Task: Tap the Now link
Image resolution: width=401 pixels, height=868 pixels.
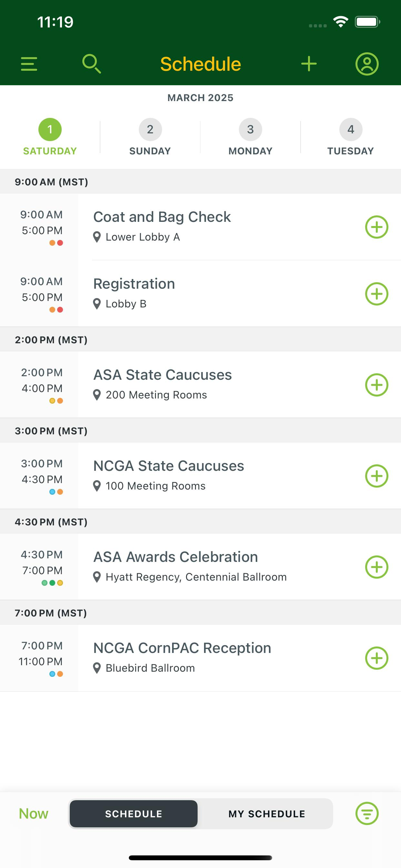Action: (x=33, y=814)
